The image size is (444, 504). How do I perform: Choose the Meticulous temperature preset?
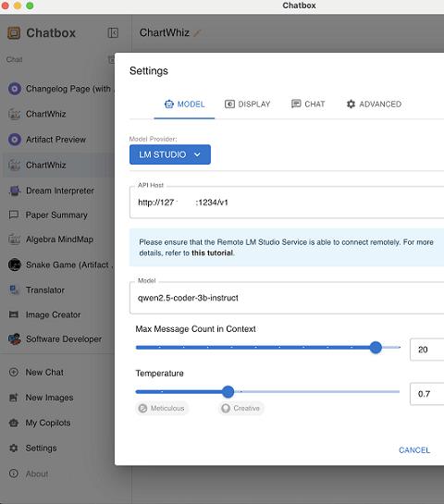pyautogui.click(x=161, y=408)
